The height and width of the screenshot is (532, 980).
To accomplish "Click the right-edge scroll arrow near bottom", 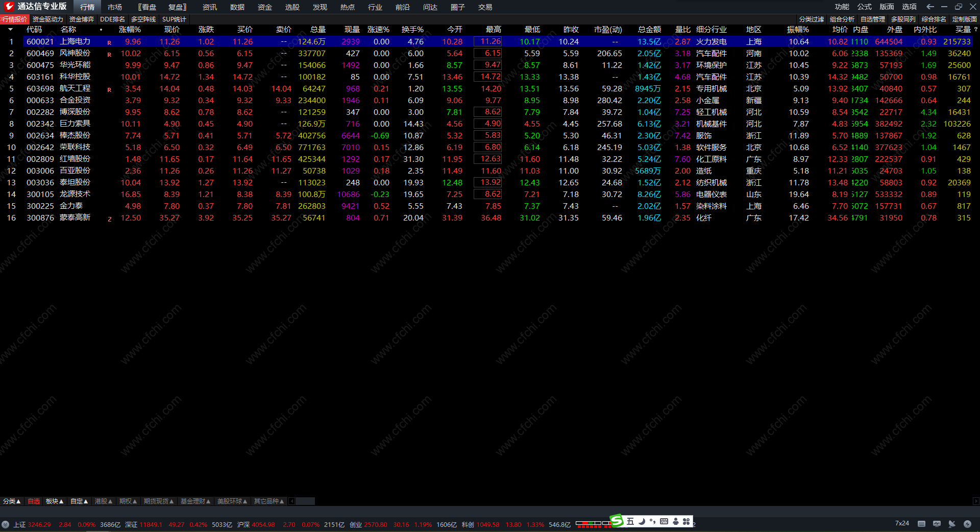I will point(976,501).
